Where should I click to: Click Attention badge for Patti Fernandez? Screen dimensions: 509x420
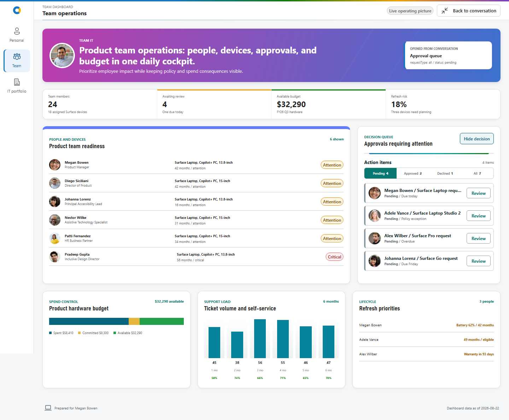[332, 239]
